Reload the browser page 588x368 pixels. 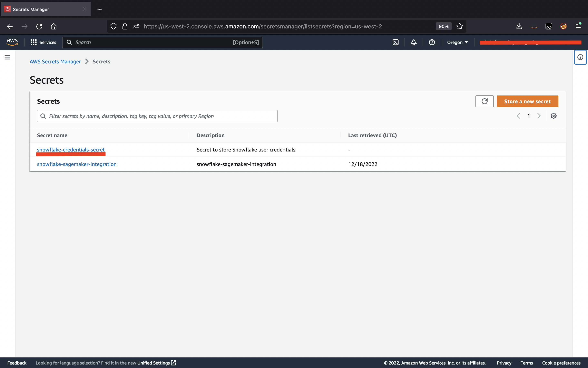pos(39,26)
